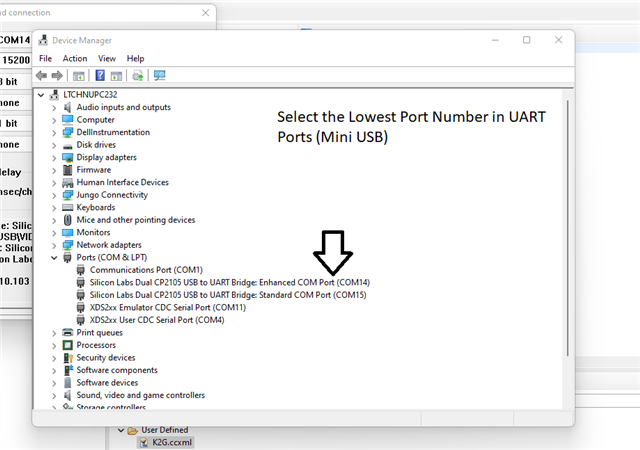The image size is (640, 450).
Task: Click the Ports (COM & LPT) plug icon
Action: coord(67,257)
